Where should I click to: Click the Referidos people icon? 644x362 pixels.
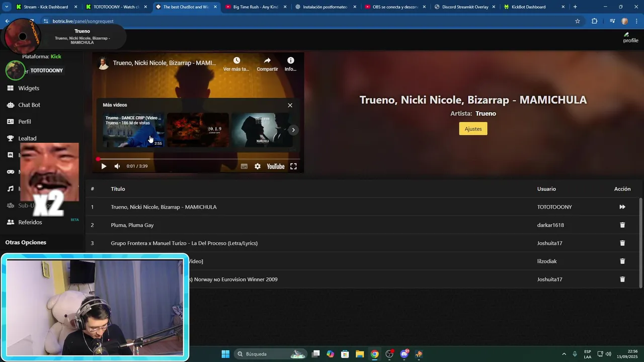[x=10, y=222]
